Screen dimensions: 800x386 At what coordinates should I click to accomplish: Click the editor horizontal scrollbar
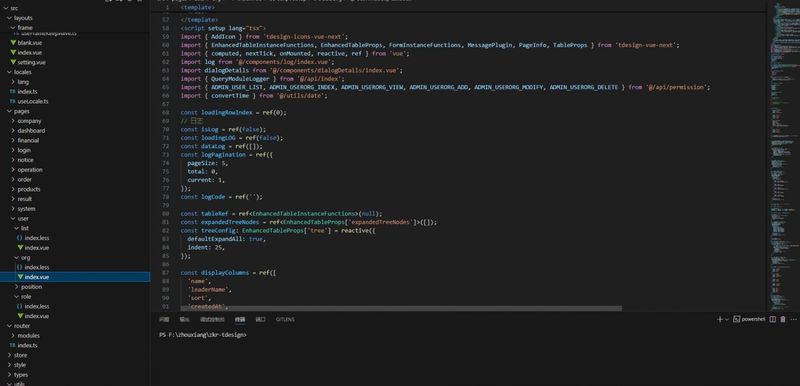click(x=401, y=308)
